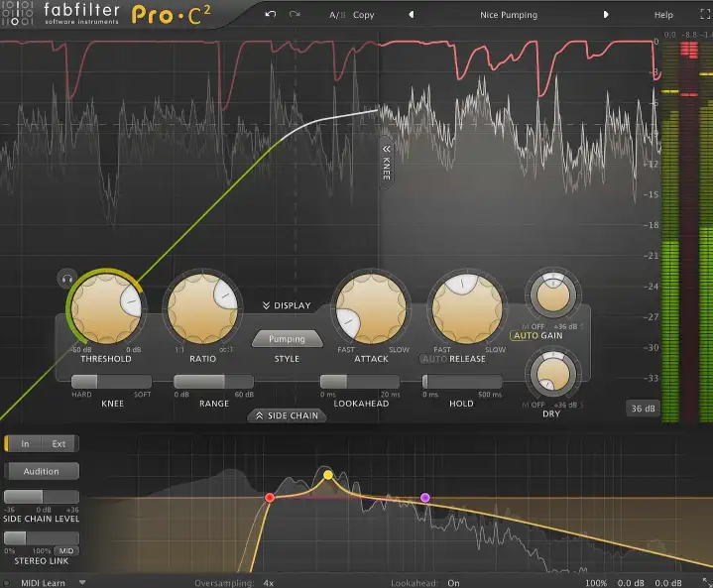713x588 pixels.
Task: Click the Threshold knob
Action: coord(106,307)
